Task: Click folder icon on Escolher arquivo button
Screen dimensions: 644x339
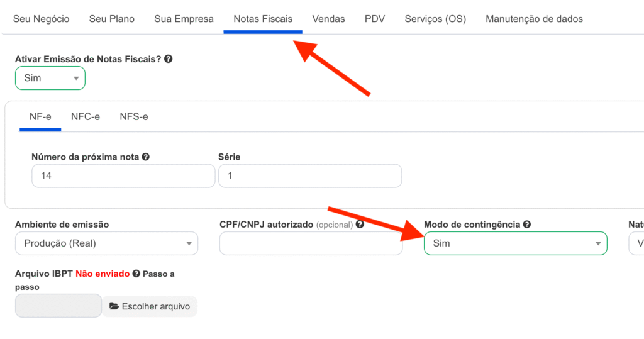Action: tap(114, 306)
